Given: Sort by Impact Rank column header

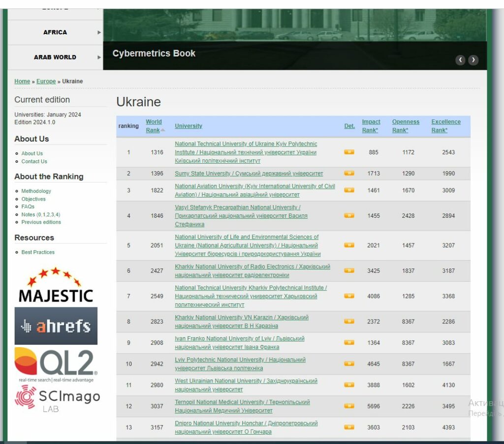Looking at the screenshot, I should tap(371, 126).
